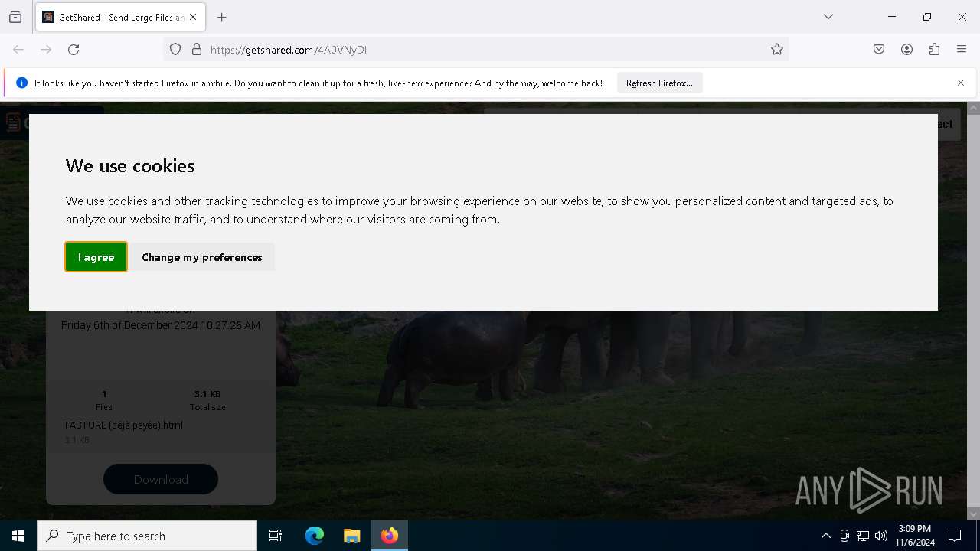Open the volume tray icon
This screenshot has width=980, height=551.
click(x=881, y=536)
